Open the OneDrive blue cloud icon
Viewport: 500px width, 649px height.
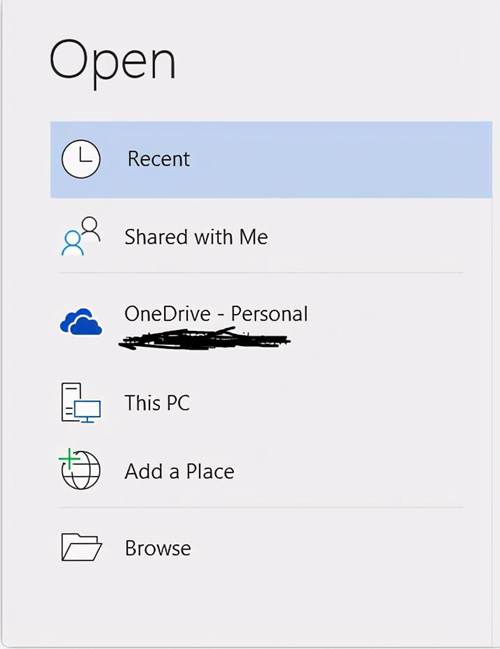(x=81, y=321)
